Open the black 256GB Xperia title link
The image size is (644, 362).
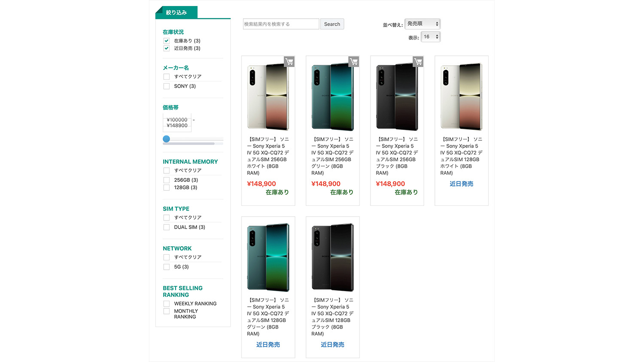tap(397, 156)
